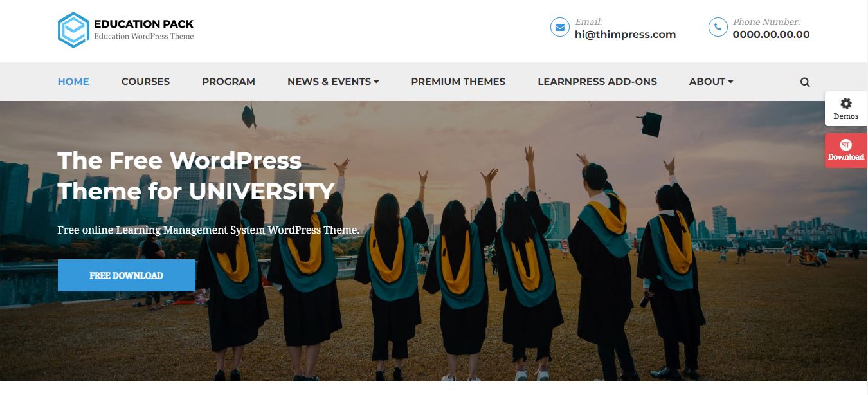Click the phone handset icon
This screenshot has width=868, height=395.
click(x=718, y=28)
